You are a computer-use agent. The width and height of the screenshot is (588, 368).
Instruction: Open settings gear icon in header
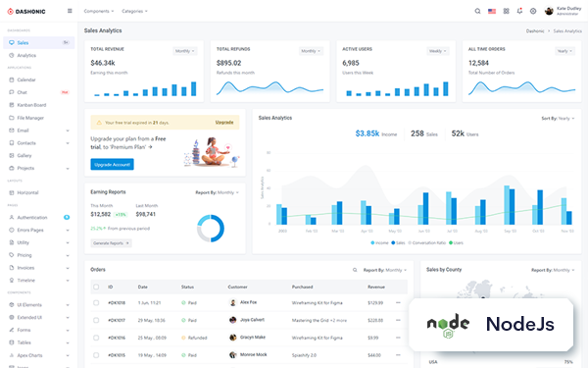pos(533,11)
